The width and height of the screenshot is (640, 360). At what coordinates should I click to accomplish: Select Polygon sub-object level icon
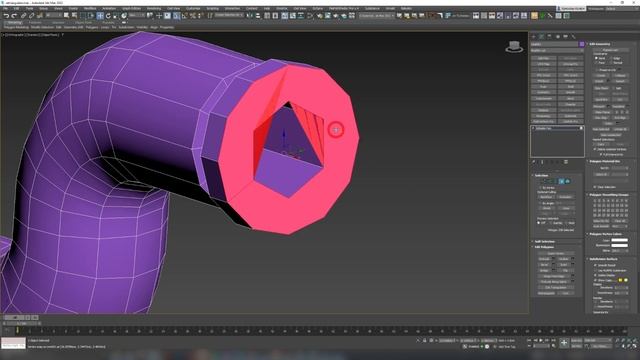point(562,181)
